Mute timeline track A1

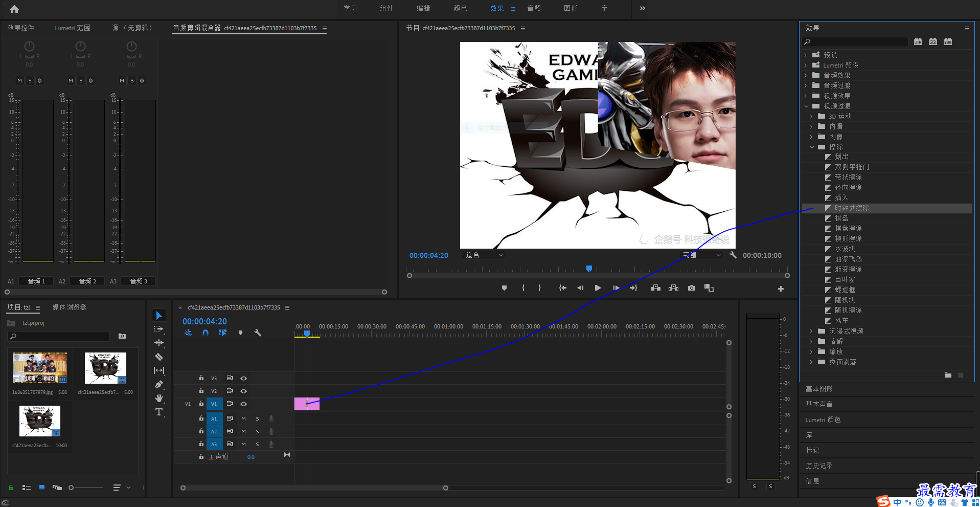(243, 418)
